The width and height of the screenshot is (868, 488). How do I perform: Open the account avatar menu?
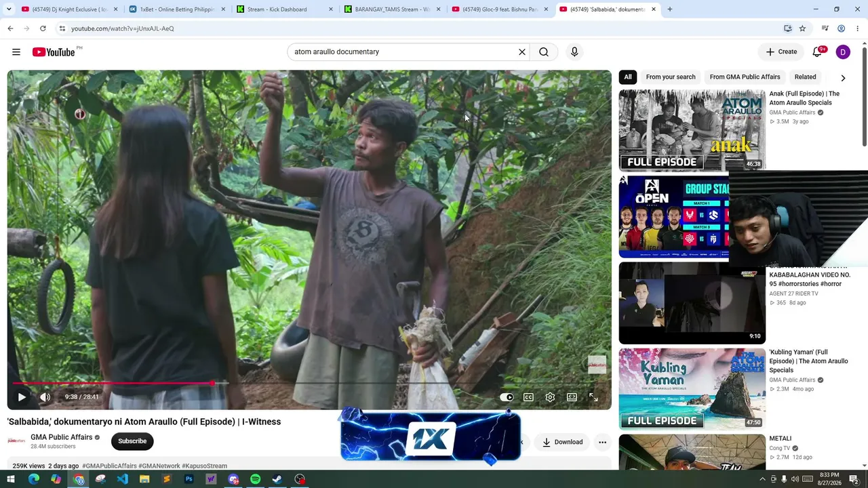pos(843,52)
